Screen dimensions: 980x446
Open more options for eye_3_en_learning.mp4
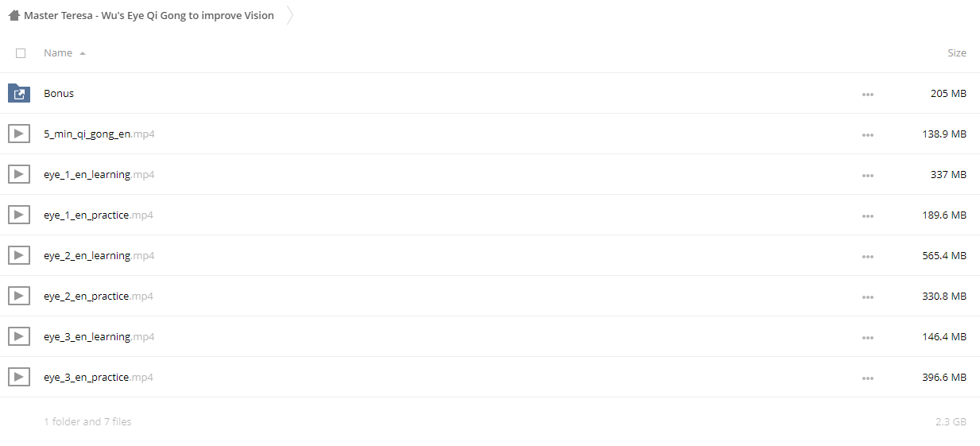click(867, 338)
